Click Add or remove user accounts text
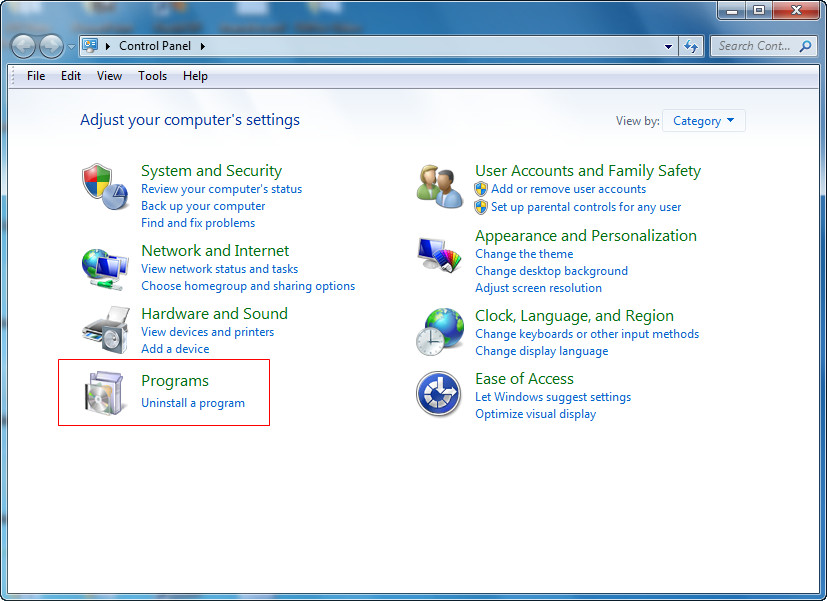This screenshot has height=601, width=827. point(569,189)
